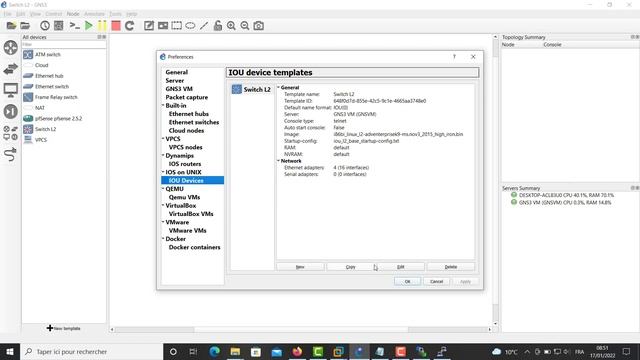
Task: Click the Zoom in magnifier icon
Action: click(x=231, y=26)
